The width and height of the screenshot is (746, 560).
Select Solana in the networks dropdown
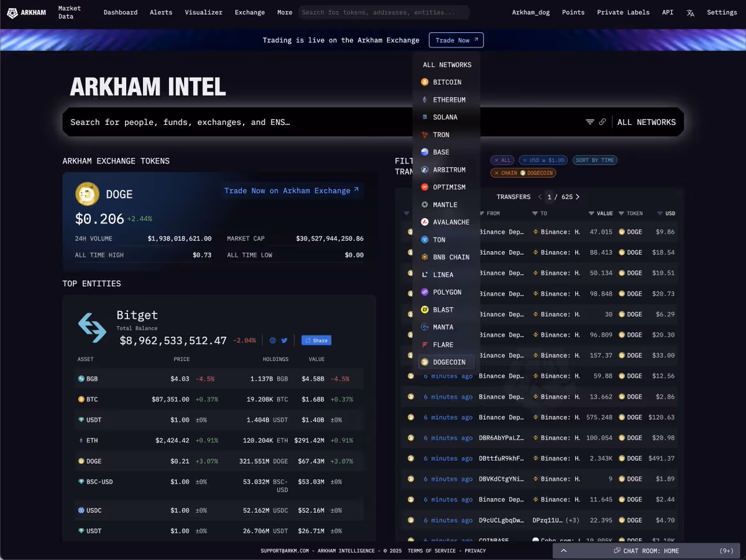coord(446,117)
